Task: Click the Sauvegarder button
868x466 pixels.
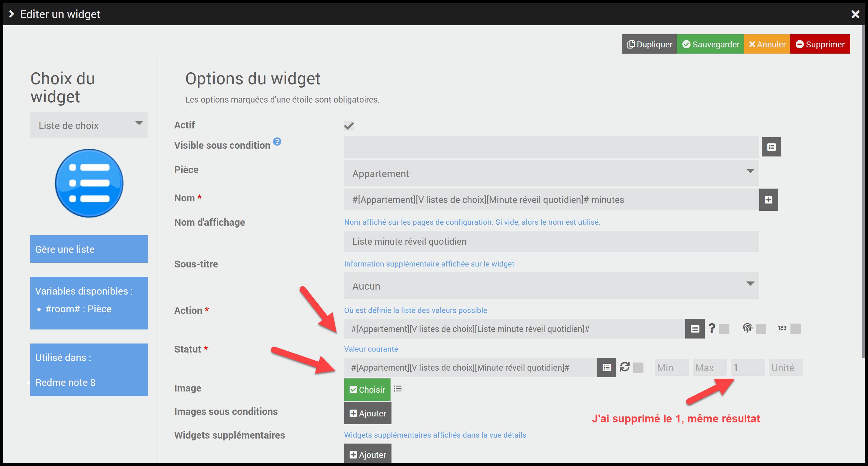Action: coord(710,44)
